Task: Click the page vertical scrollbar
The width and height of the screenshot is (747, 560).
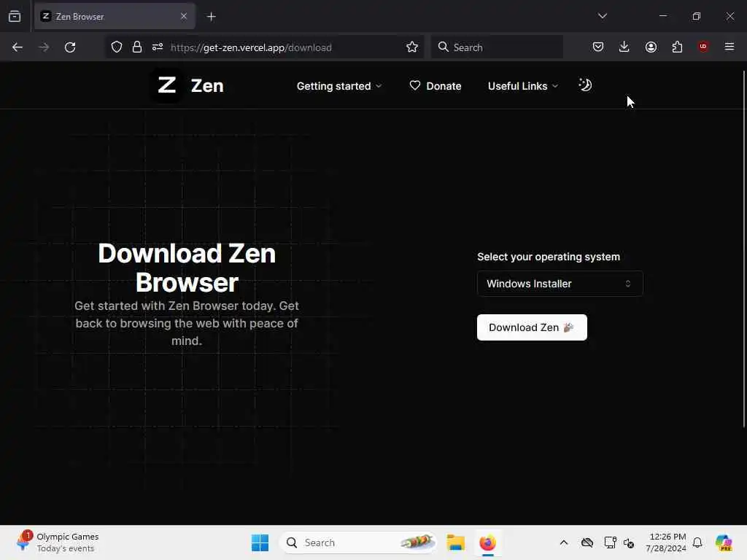Action: pos(743,249)
